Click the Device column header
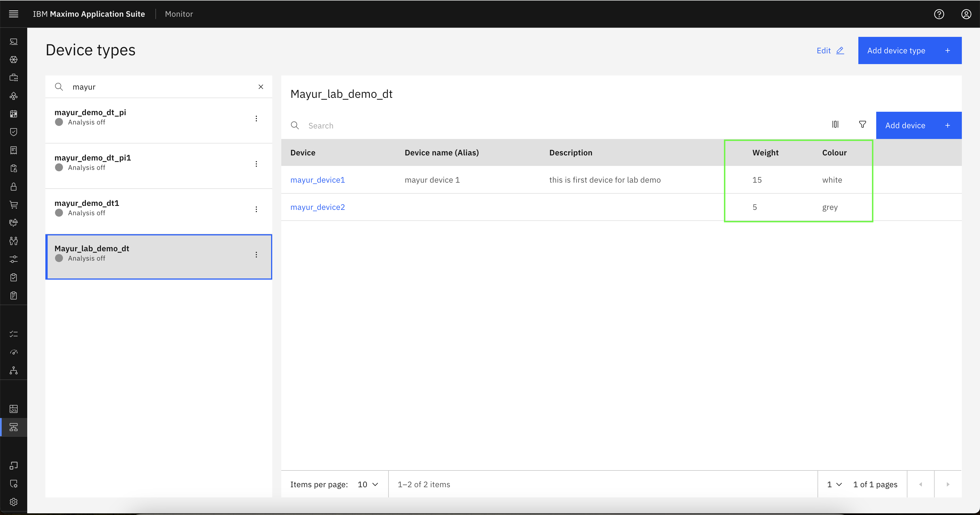 [x=303, y=153]
